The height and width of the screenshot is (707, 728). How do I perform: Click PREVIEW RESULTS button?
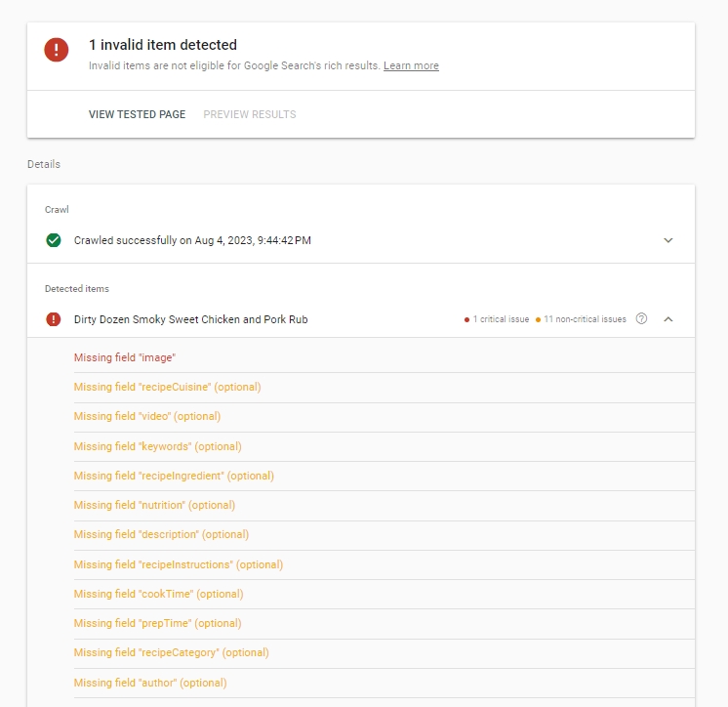[x=250, y=114]
